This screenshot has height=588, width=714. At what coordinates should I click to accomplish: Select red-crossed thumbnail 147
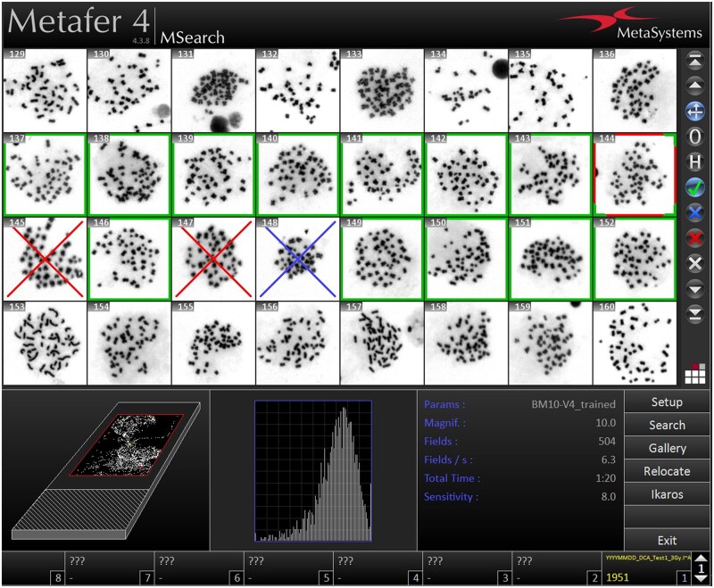coord(213,259)
